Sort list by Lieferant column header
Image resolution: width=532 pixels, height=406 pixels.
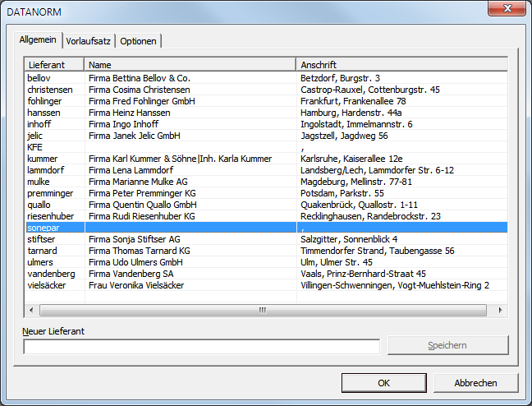click(x=54, y=64)
